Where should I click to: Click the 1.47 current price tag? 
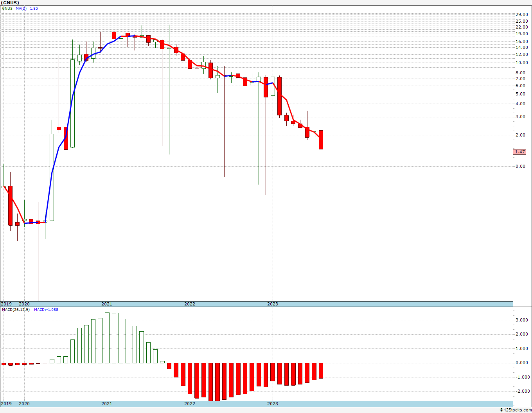pyautogui.click(x=520, y=152)
